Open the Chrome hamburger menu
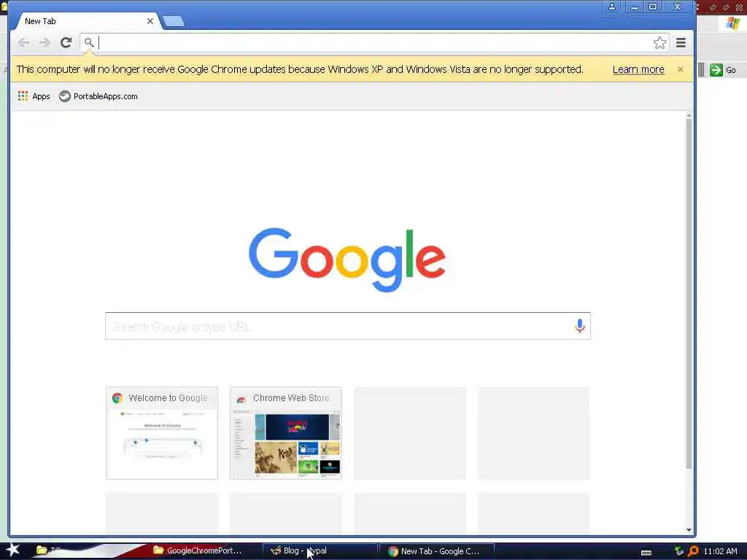The width and height of the screenshot is (747, 560). click(681, 43)
